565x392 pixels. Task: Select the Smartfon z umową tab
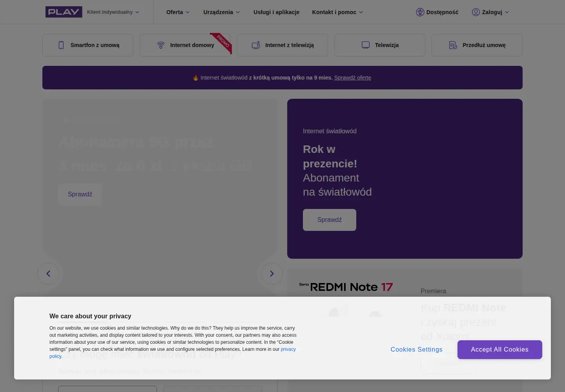pos(88,45)
